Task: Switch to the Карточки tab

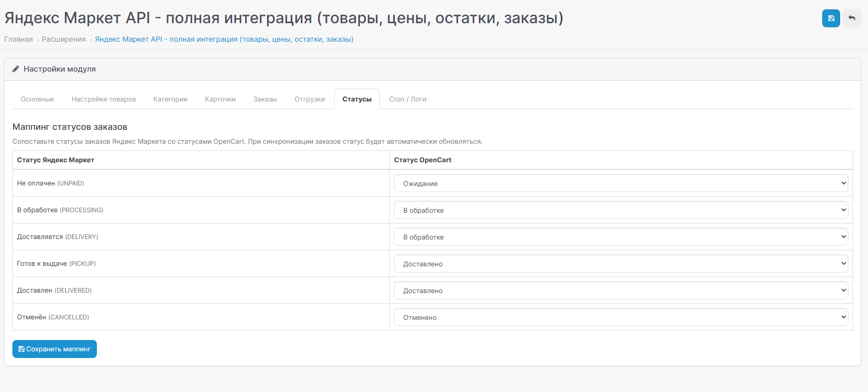Action: [x=220, y=99]
